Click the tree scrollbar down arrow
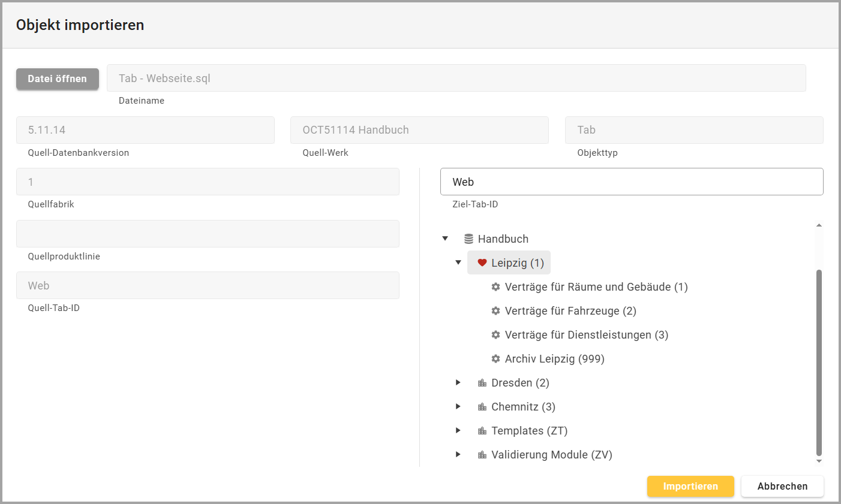Image resolution: width=841 pixels, height=504 pixels. tap(819, 461)
